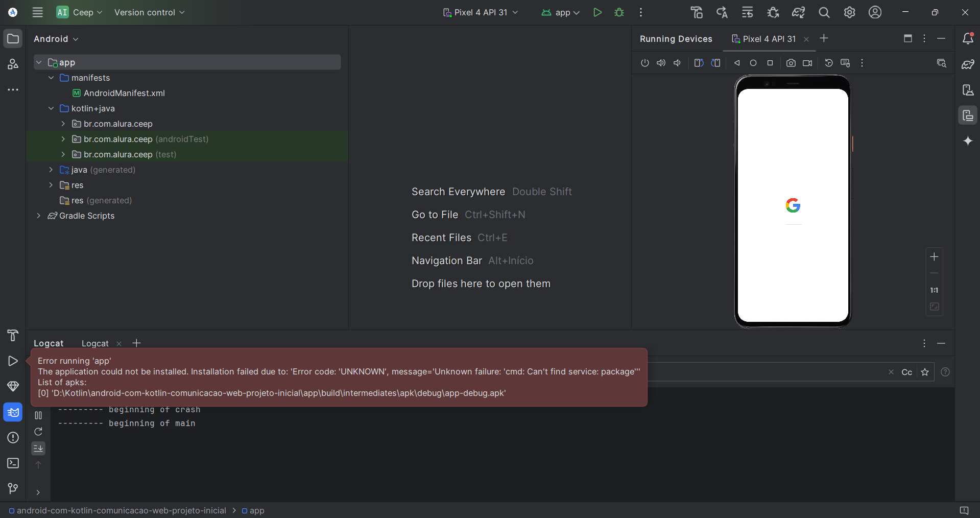Open the main hamburger menu
The height and width of the screenshot is (518, 980).
(x=37, y=12)
